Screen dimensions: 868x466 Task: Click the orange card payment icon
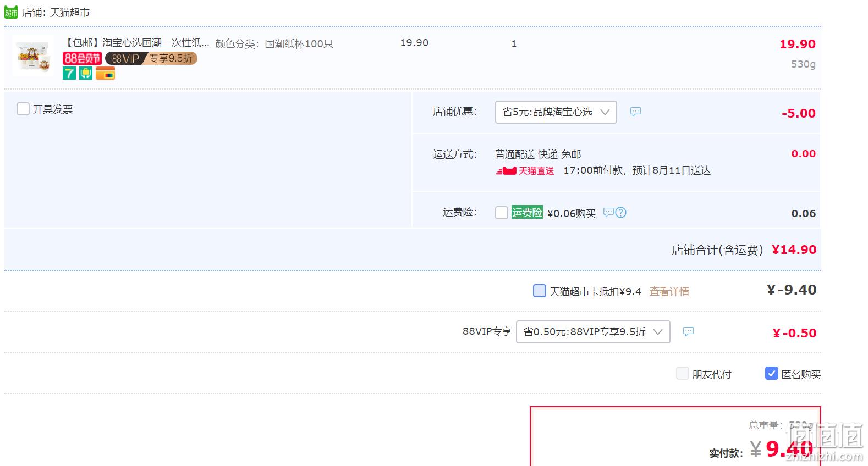tap(105, 73)
